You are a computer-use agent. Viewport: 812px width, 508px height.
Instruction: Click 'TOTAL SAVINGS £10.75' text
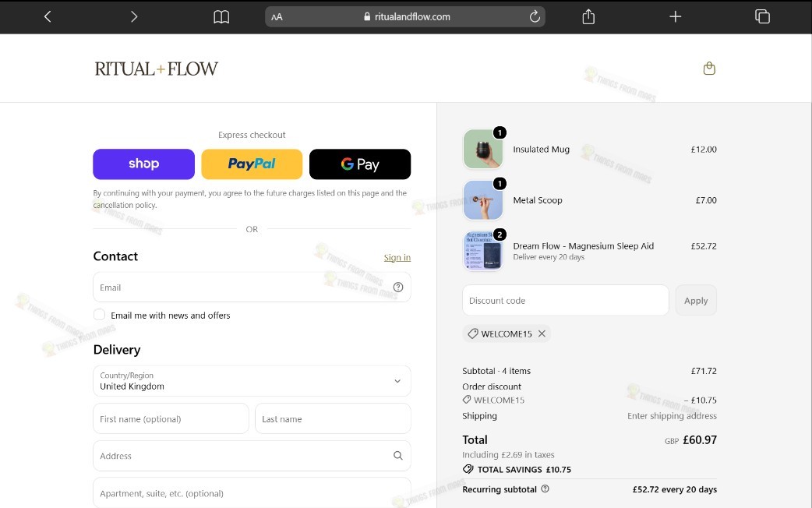(x=524, y=470)
